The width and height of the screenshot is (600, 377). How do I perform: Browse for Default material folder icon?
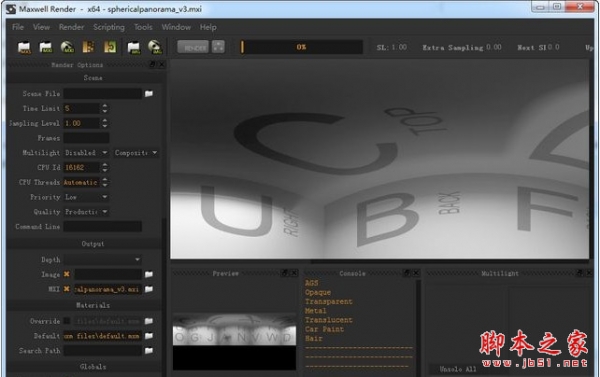click(x=149, y=336)
